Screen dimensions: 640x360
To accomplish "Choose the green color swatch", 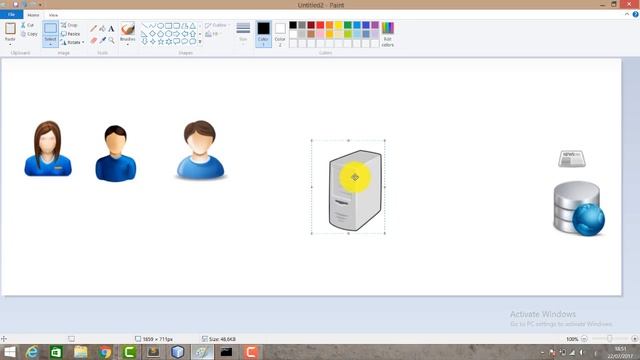I will coord(348,25).
